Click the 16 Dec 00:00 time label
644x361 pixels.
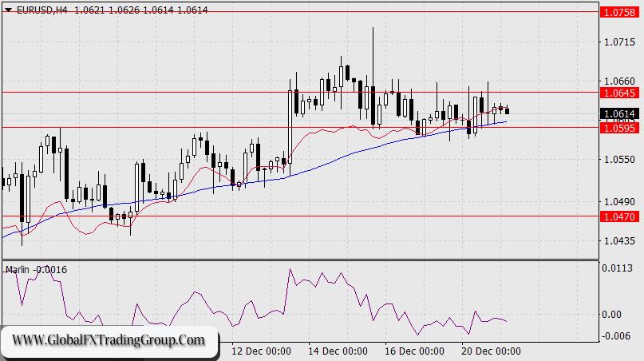click(x=414, y=351)
